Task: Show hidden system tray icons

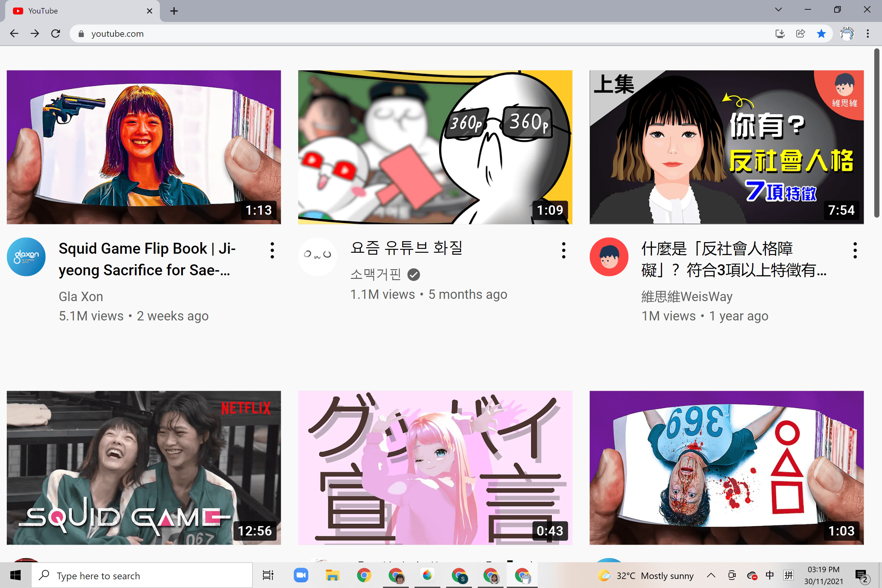Action: point(711,575)
